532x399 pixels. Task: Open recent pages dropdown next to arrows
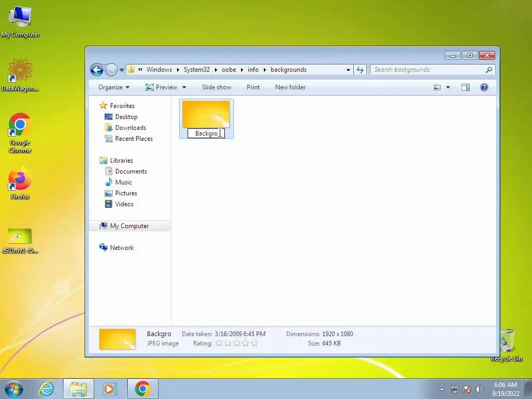[122, 70]
